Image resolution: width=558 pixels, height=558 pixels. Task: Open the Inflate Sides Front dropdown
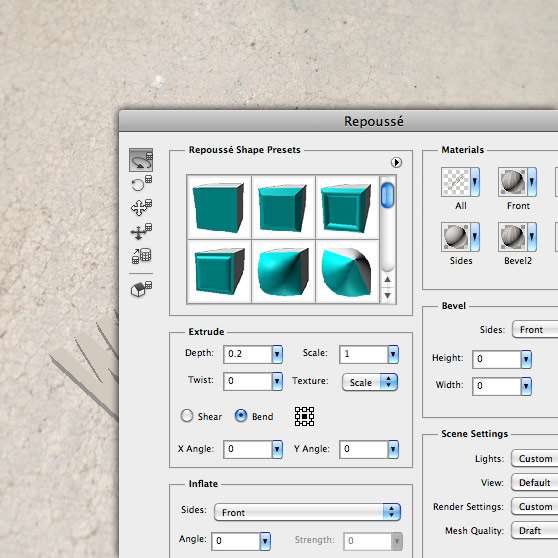coord(307,512)
